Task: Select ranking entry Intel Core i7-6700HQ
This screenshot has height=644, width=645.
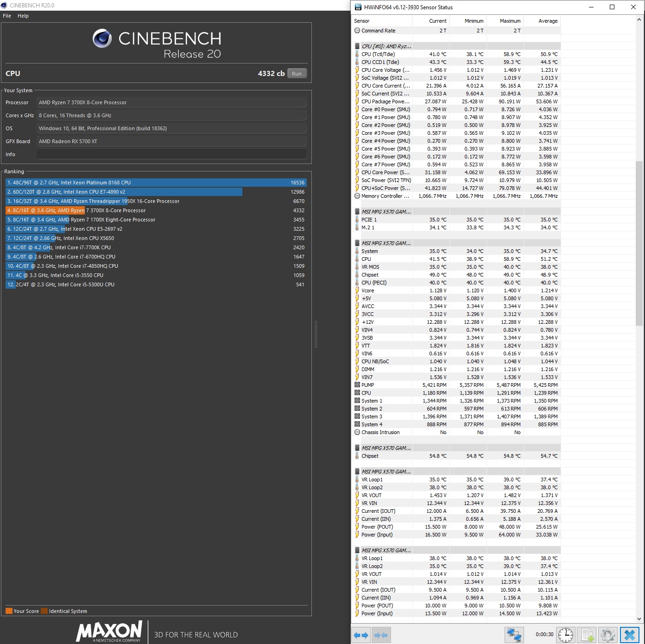Action: pyautogui.click(x=156, y=257)
